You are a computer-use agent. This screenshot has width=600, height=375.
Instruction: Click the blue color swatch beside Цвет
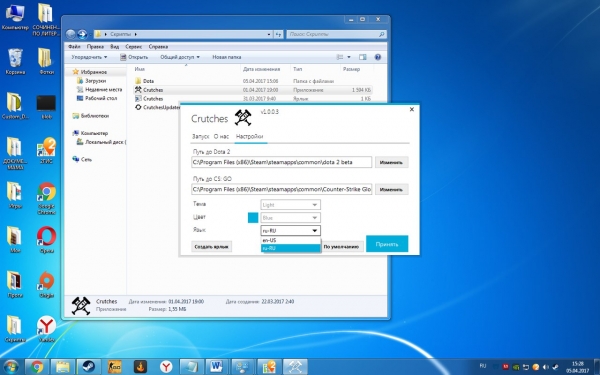click(x=253, y=218)
